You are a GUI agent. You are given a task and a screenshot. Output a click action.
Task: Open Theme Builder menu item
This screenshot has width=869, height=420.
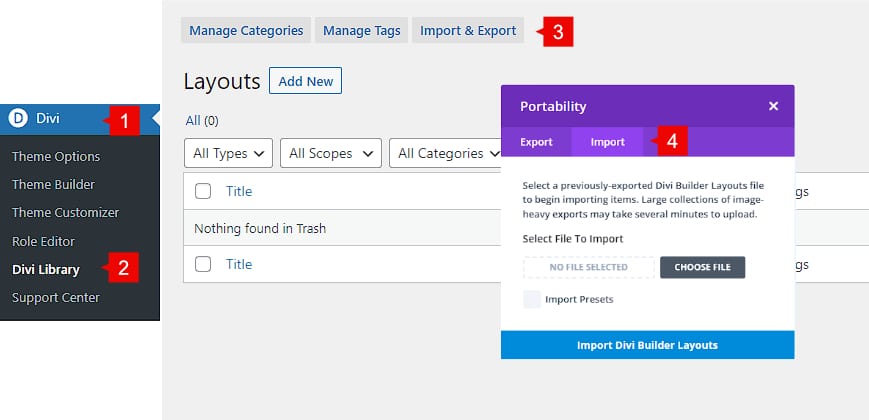(54, 185)
